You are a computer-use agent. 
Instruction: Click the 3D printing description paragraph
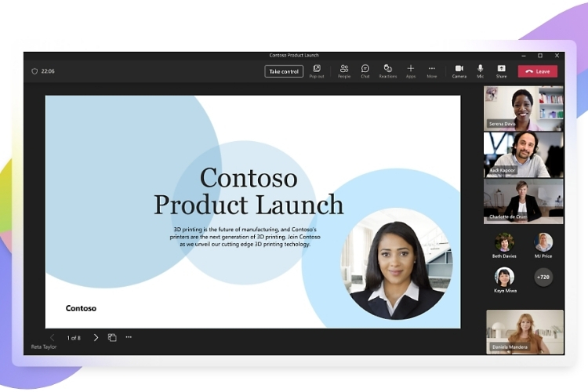click(x=245, y=237)
